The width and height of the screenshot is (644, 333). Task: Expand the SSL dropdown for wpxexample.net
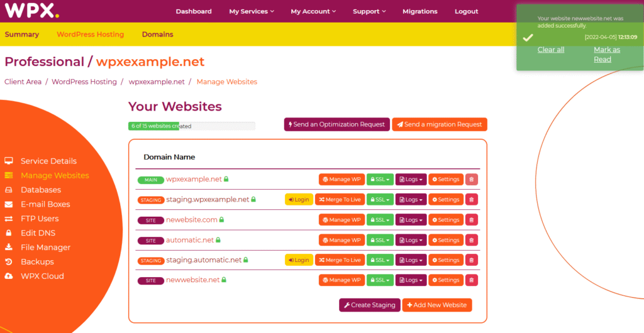pos(380,180)
